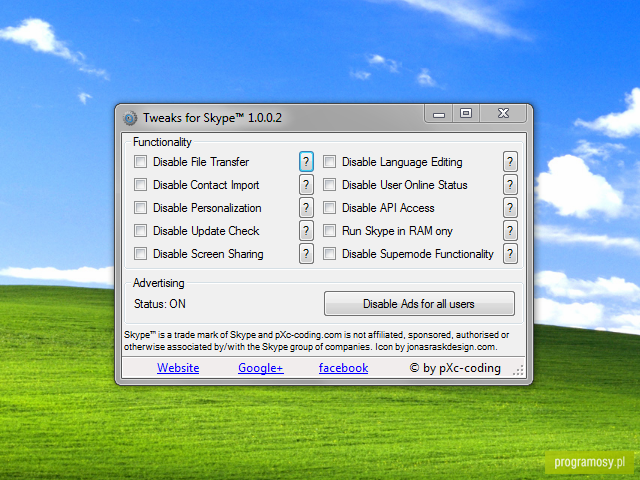Open the Google+ link
The height and width of the screenshot is (480, 640).
pos(261,368)
